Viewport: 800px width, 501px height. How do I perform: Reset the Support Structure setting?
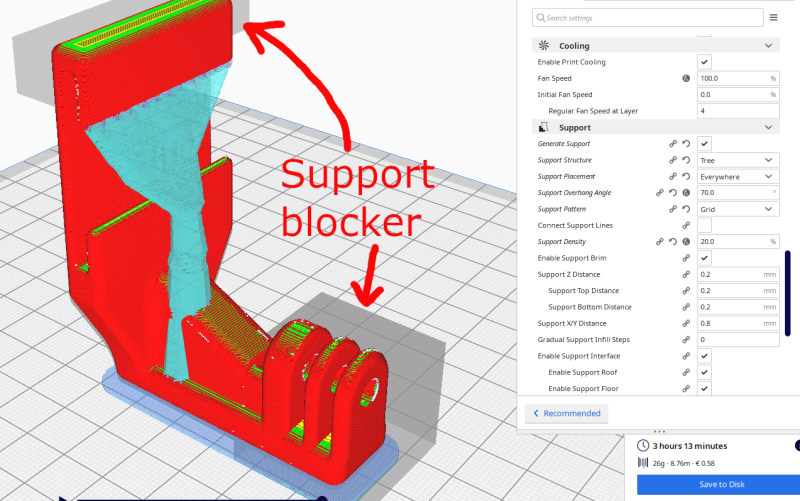point(686,160)
